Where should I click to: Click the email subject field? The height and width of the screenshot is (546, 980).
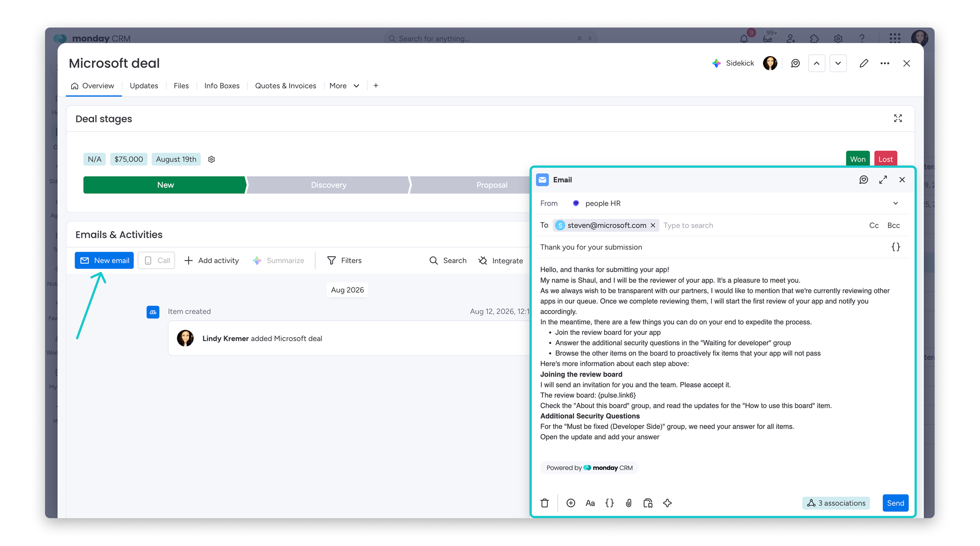(x=711, y=247)
